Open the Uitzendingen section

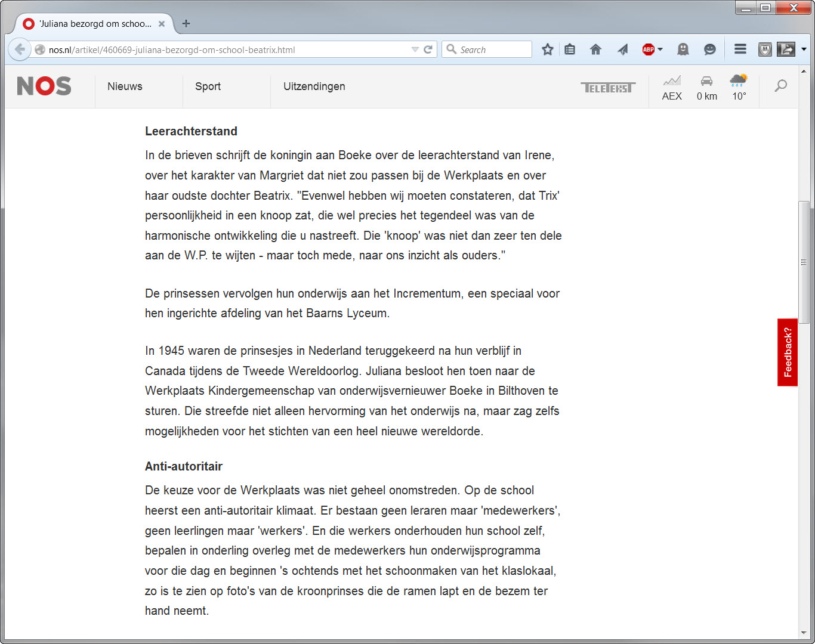pos(314,86)
